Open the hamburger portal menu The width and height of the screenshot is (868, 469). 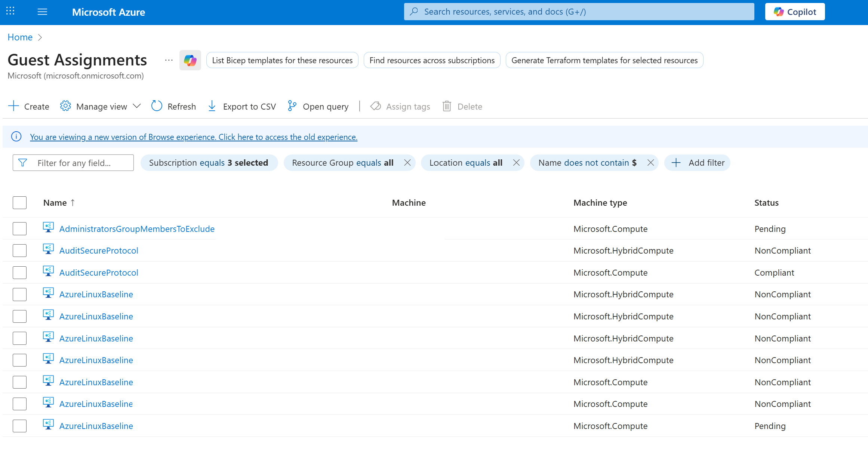click(43, 12)
